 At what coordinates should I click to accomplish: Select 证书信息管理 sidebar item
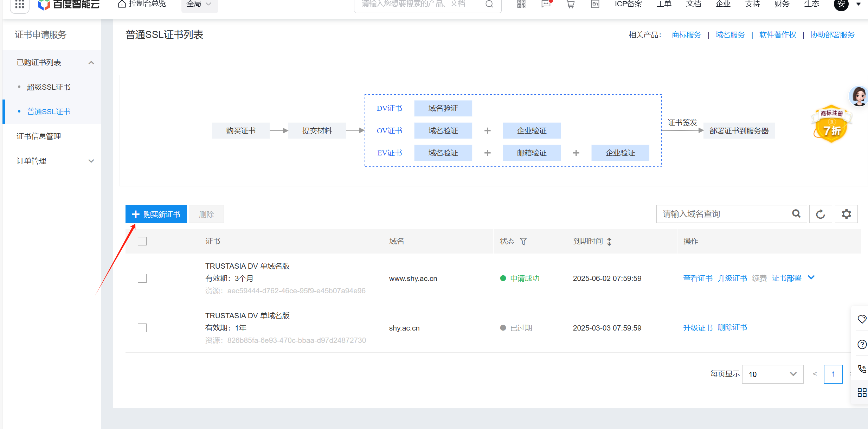pos(39,136)
